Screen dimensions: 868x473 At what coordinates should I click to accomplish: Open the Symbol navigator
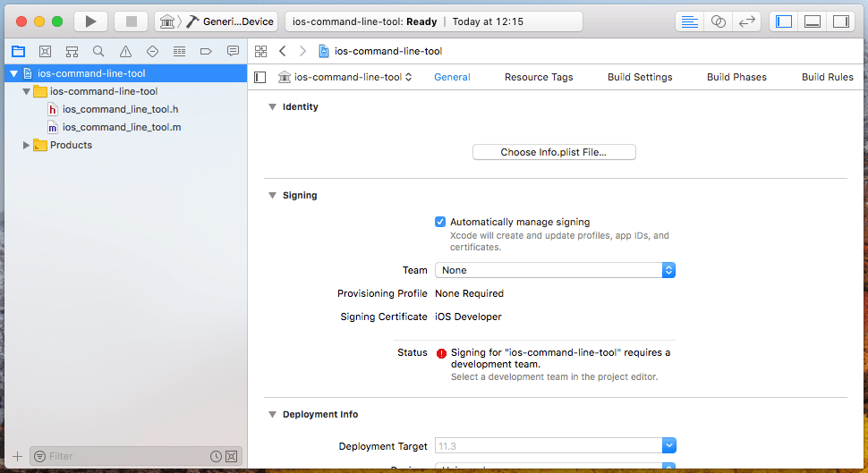pyautogui.click(x=72, y=52)
